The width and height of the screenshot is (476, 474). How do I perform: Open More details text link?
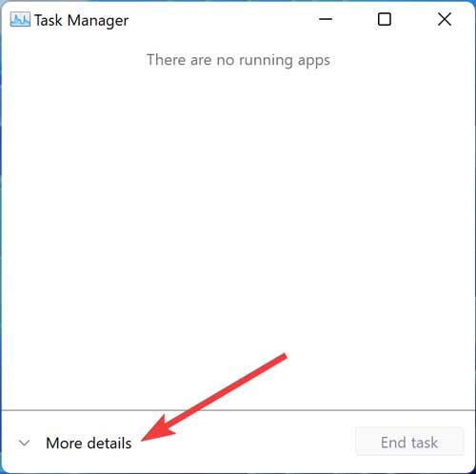tap(89, 443)
